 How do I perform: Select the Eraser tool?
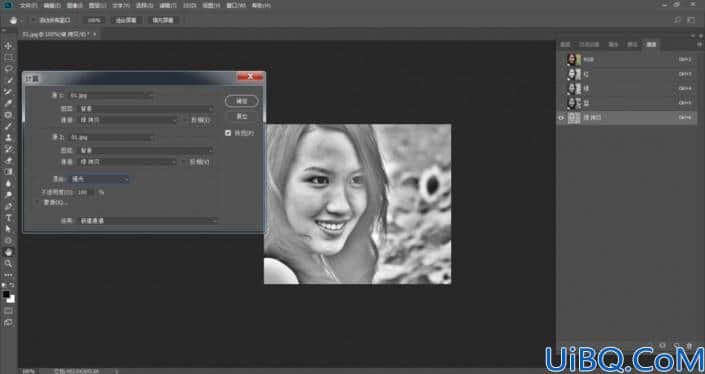pos(8,160)
